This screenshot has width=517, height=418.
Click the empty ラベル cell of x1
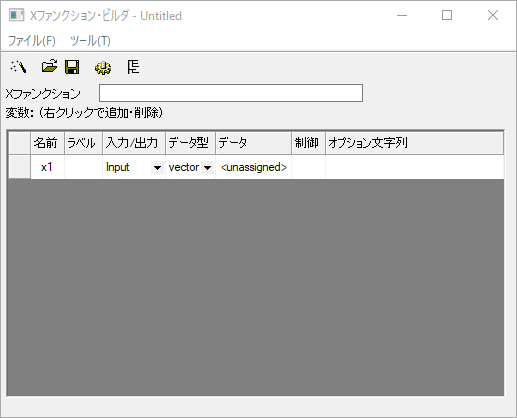point(83,167)
